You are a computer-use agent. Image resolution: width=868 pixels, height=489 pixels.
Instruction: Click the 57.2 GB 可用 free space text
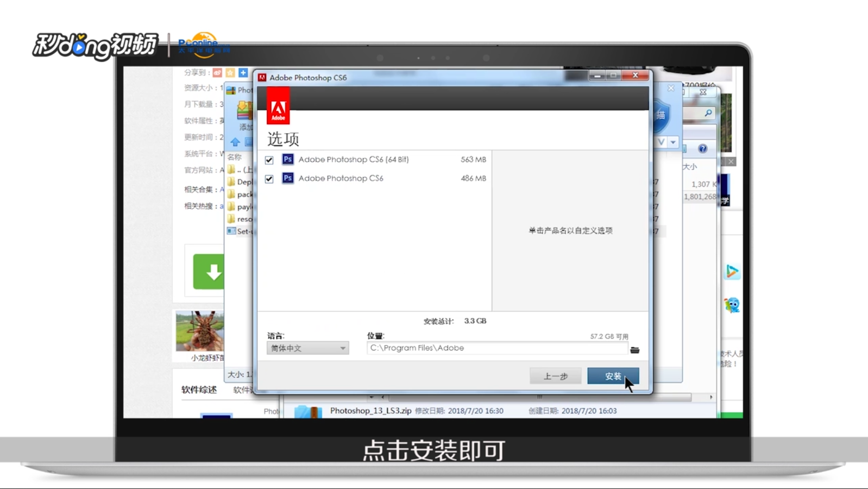pos(609,336)
